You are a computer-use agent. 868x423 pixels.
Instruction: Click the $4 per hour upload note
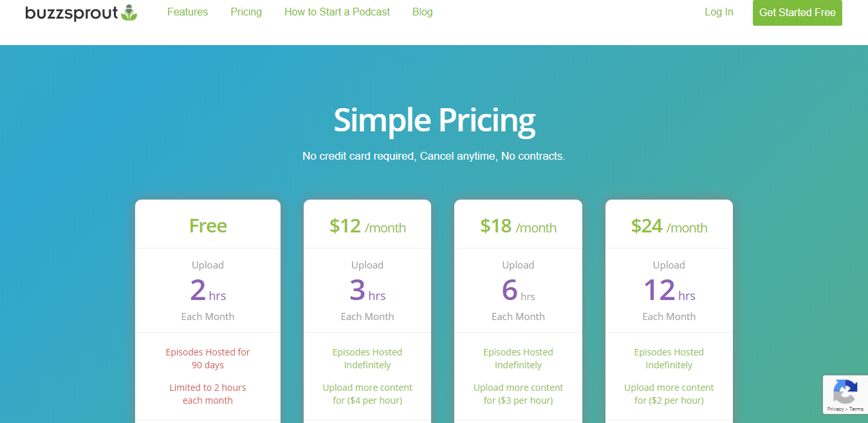coord(367,393)
